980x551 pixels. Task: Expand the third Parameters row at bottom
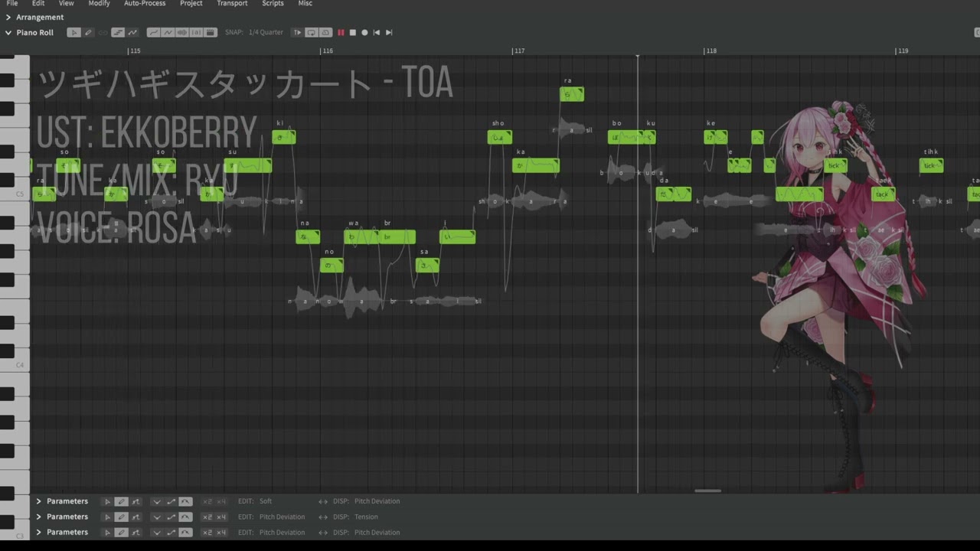pos(38,532)
